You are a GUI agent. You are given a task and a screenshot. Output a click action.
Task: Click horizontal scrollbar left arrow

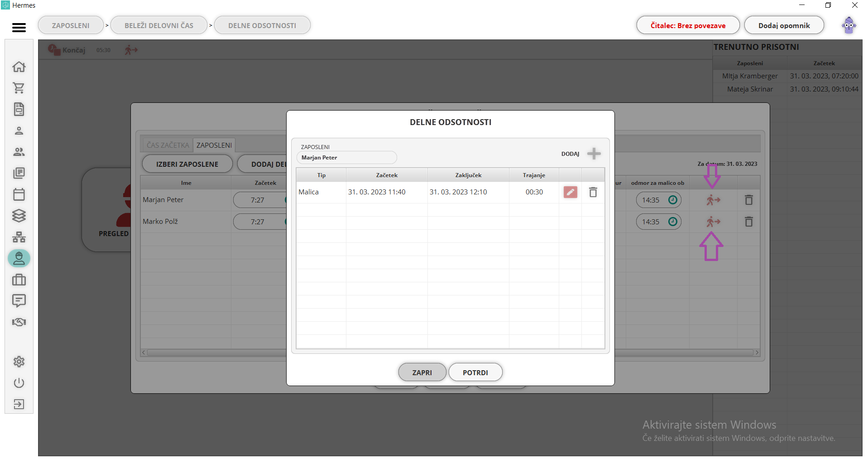point(144,353)
